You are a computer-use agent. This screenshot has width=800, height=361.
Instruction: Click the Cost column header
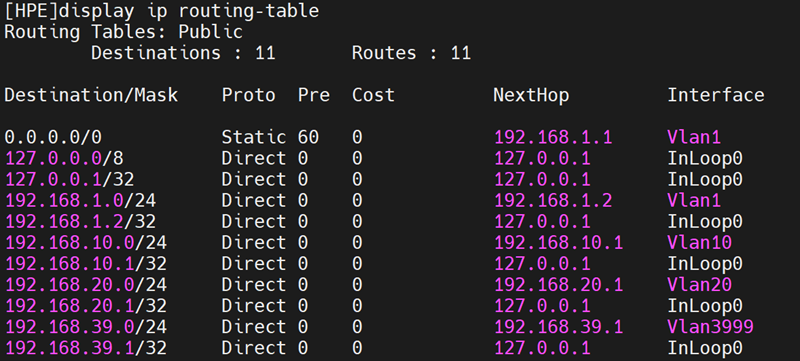(373, 95)
